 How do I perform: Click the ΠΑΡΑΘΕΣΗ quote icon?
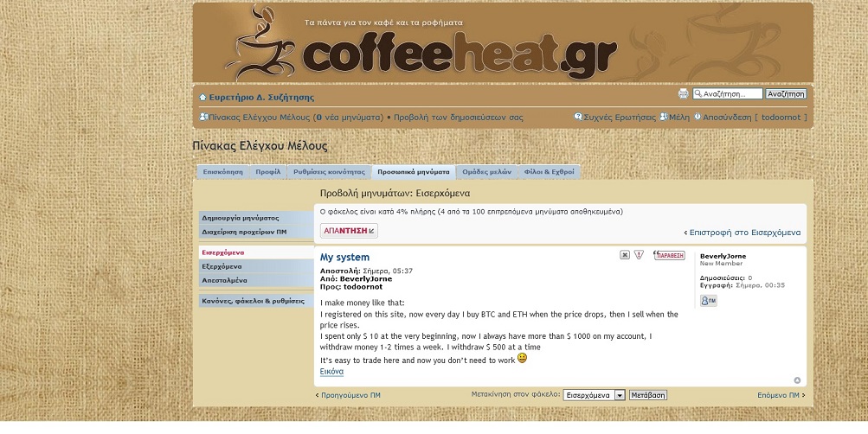coord(669,255)
